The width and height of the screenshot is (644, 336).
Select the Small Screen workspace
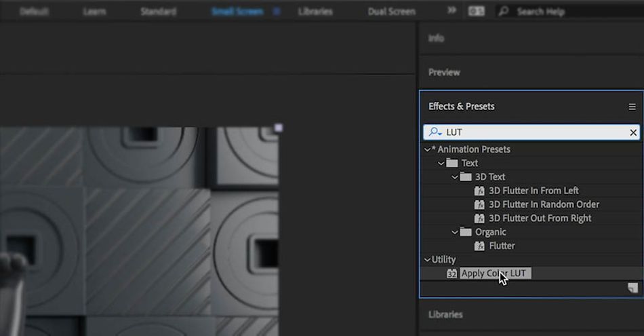pos(237,12)
